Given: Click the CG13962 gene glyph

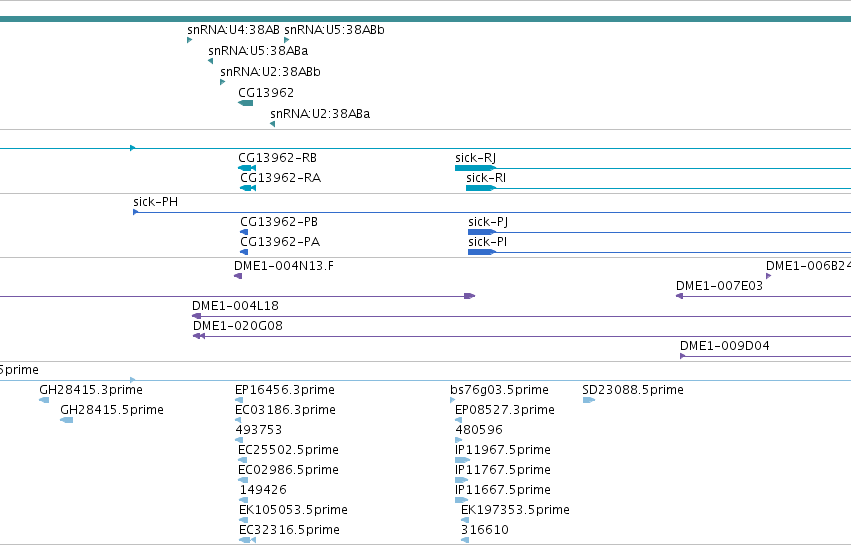Looking at the screenshot, I should (245, 103).
